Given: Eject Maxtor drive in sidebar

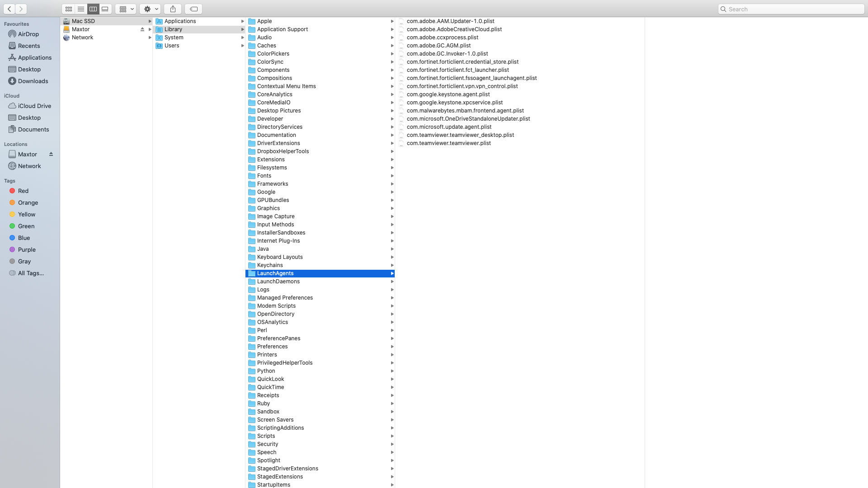Looking at the screenshot, I should point(51,154).
